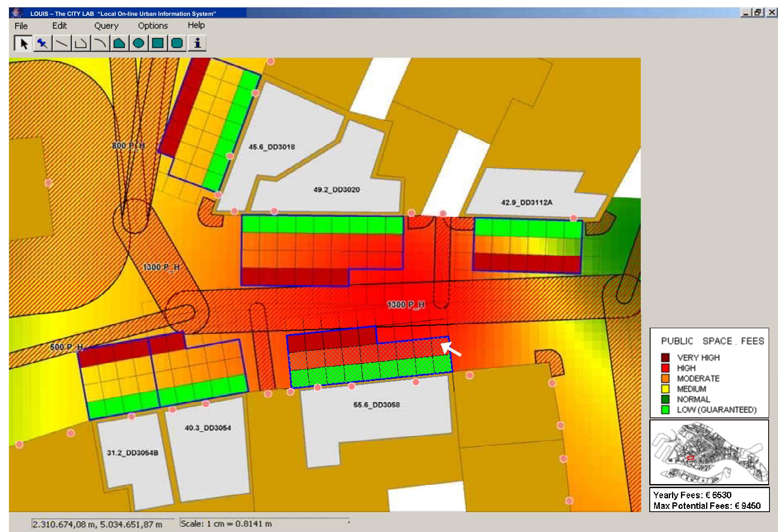Click the Yearly Fees value text

[692, 495]
